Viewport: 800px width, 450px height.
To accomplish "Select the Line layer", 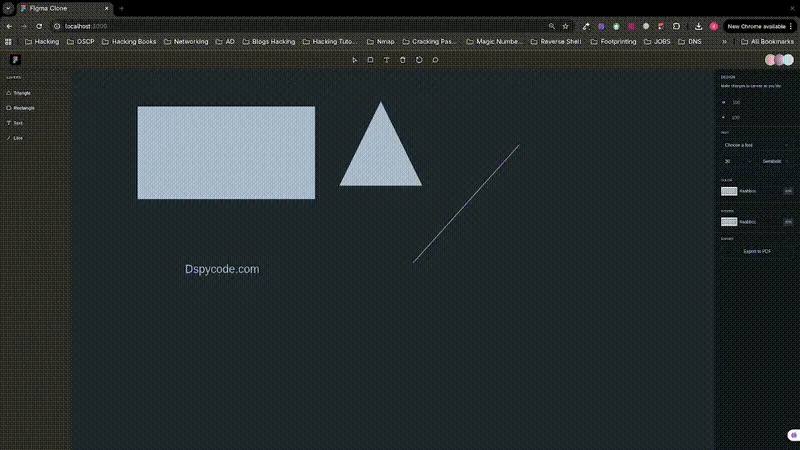I will [x=14, y=138].
